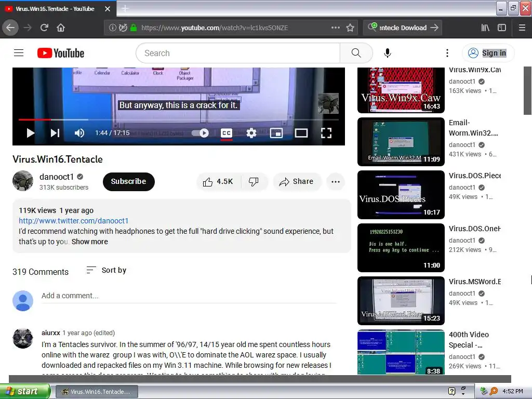The image size is (532, 399).
Task: Toggle closed captions CC
Action: tap(227, 133)
